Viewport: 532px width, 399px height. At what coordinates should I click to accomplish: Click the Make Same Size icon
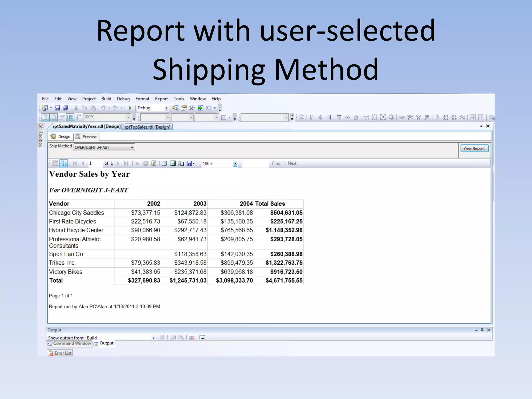[x=383, y=117]
